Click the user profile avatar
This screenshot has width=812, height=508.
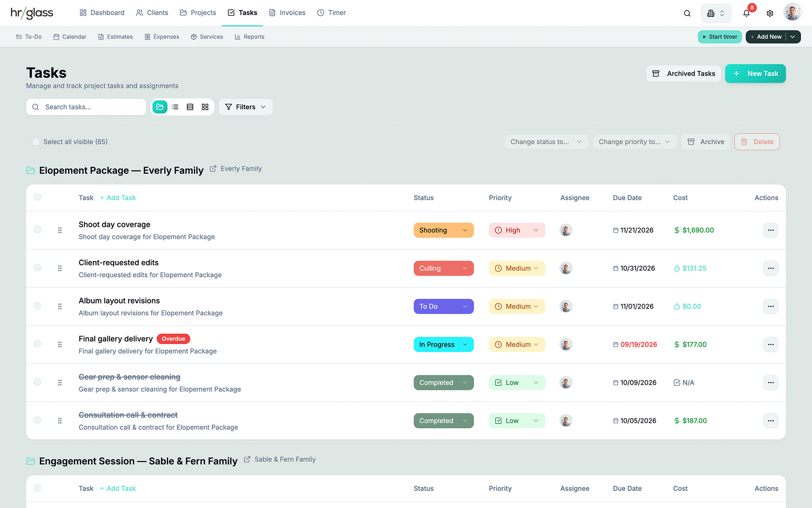792,12
